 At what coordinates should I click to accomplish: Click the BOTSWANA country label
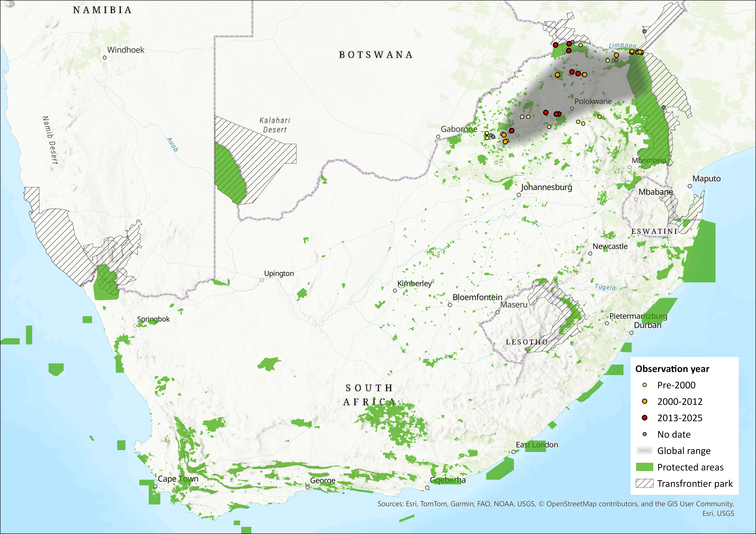click(376, 55)
